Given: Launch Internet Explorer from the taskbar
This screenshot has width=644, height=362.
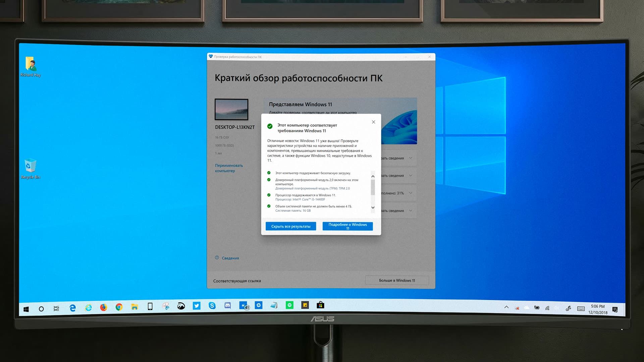Looking at the screenshot, I should pyautogui.click(x=88, y=307).
